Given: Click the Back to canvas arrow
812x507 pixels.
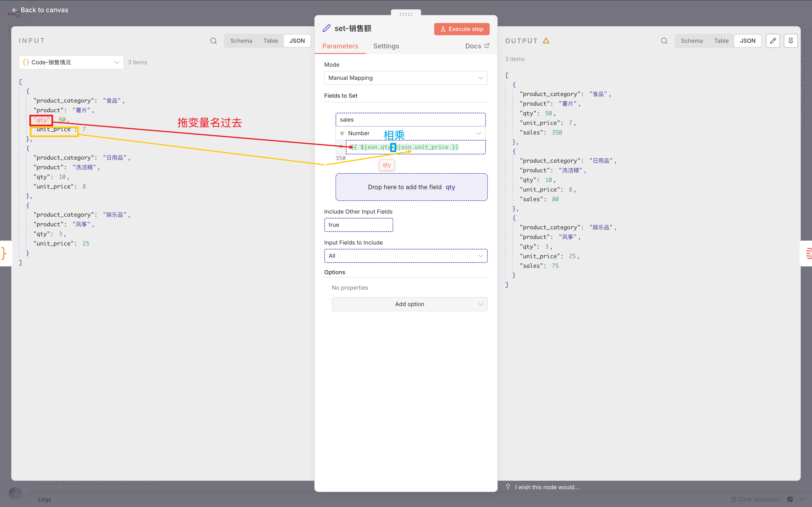Looking at the screenshot, I should (x=14, y=10).
